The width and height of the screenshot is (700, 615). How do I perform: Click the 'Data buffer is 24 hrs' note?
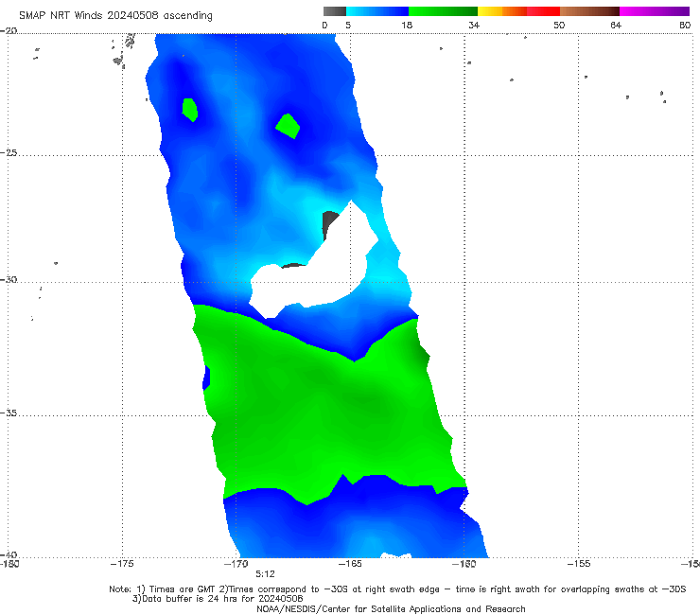(218, 599)
